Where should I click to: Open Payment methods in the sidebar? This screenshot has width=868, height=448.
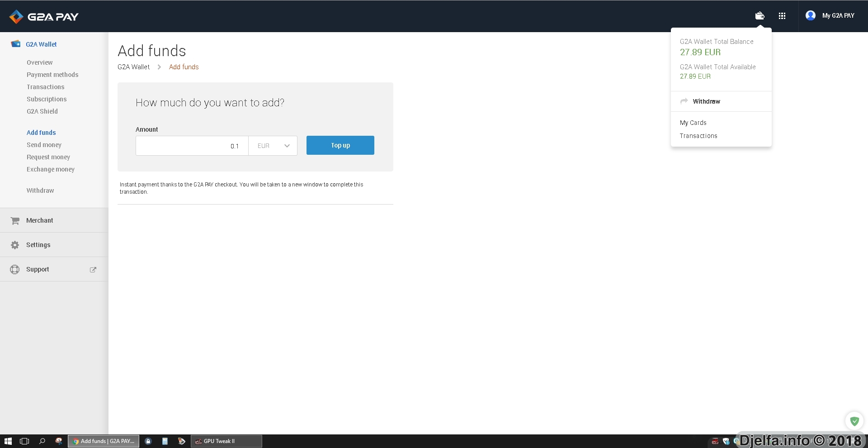[x=52, y=75]
